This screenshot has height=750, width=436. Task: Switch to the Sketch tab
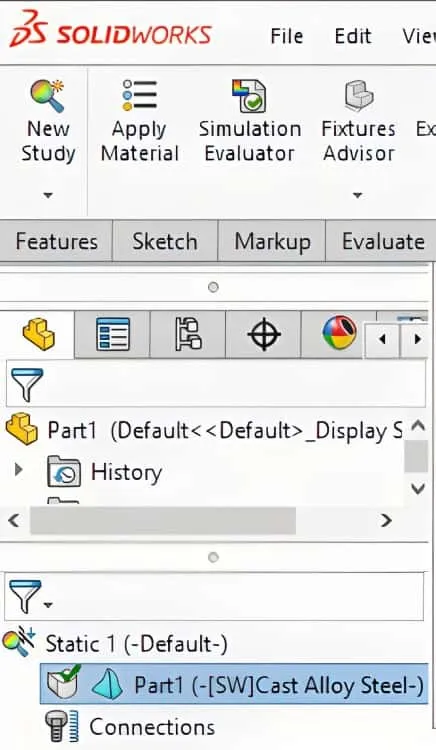165,241
